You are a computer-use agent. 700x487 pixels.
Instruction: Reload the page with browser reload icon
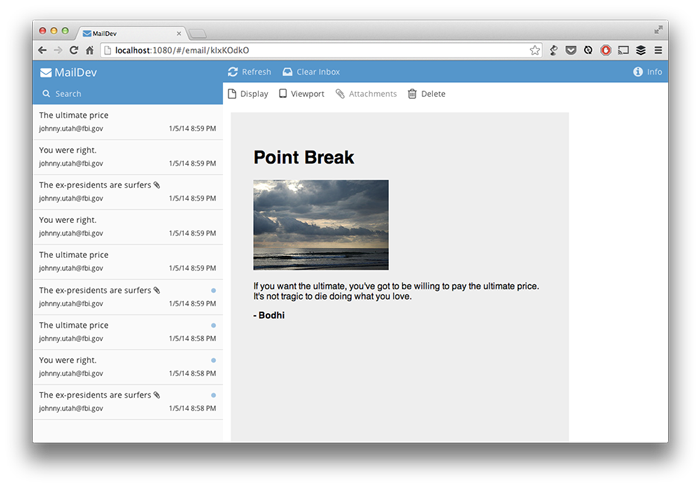click(74, 50)
